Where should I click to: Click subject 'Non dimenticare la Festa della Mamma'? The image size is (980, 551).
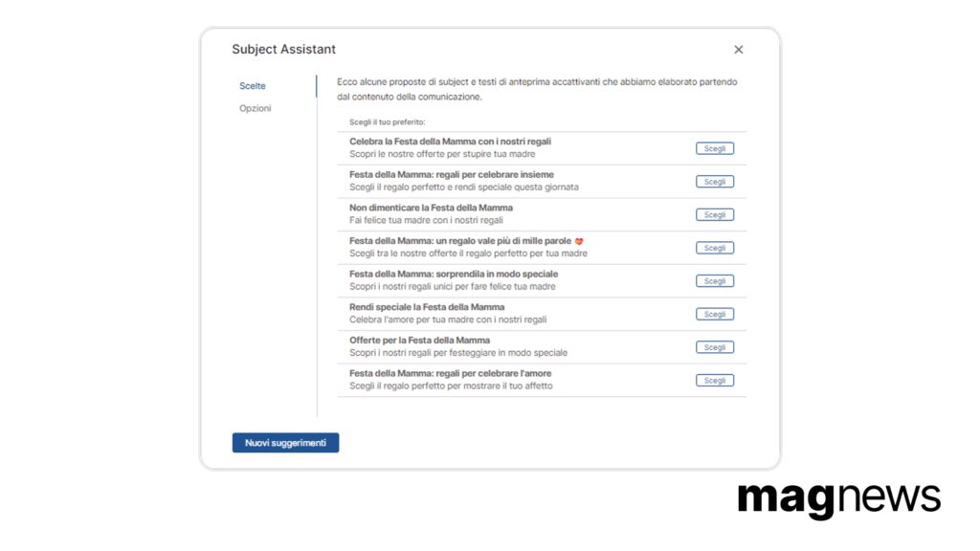coord(431,208)
